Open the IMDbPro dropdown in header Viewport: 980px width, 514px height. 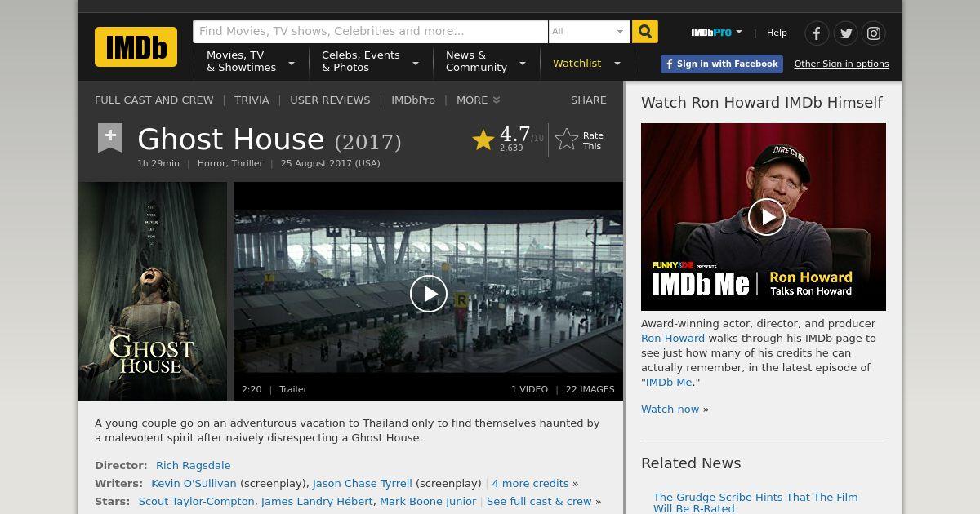click(716, 33)
